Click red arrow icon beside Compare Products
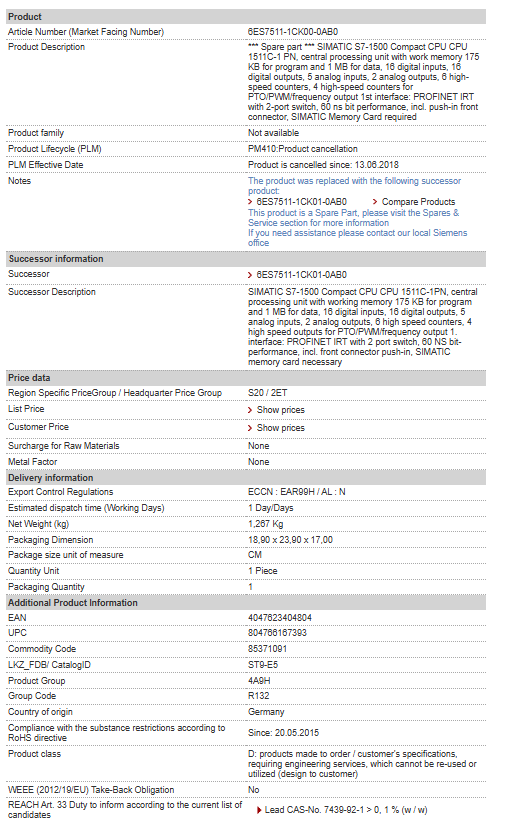Image resolution: width=517 pixels, height=825 pixels. (x=375, y=202)
